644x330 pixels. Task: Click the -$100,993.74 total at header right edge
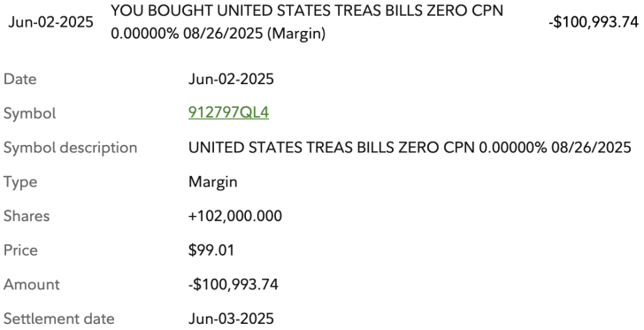pyautogui.click(x=594, y=22)
